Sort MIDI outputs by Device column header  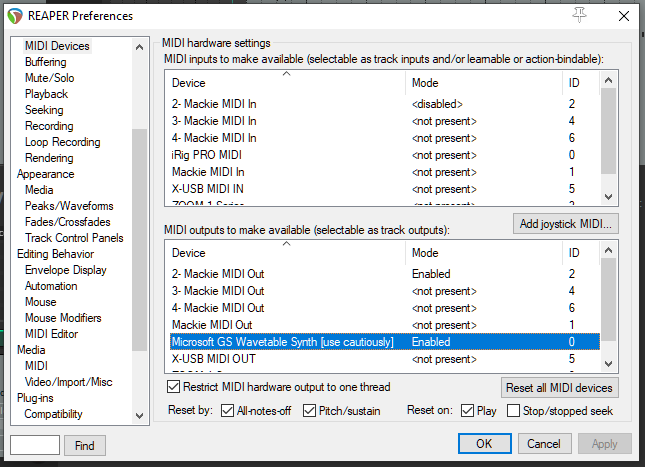286,253
